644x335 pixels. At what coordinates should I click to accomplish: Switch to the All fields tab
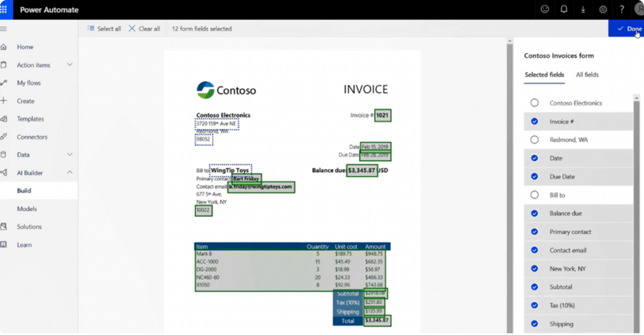(x=587, y=75)
